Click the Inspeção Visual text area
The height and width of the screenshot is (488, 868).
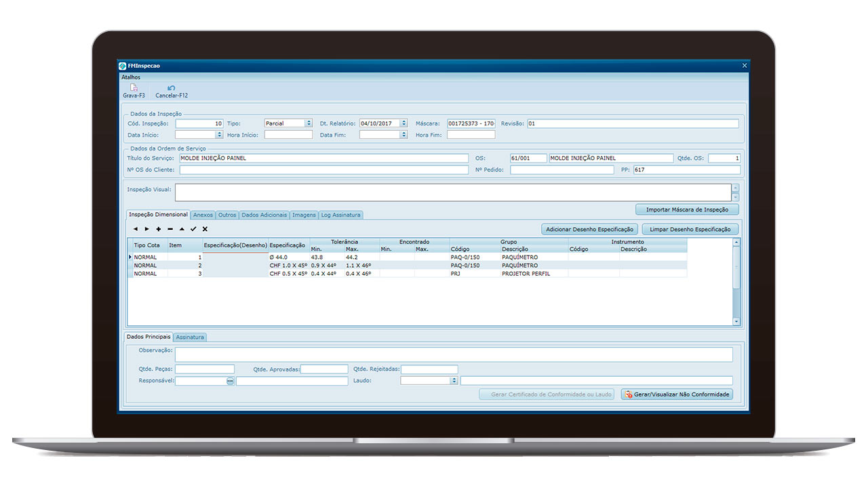tap(453, 192)
